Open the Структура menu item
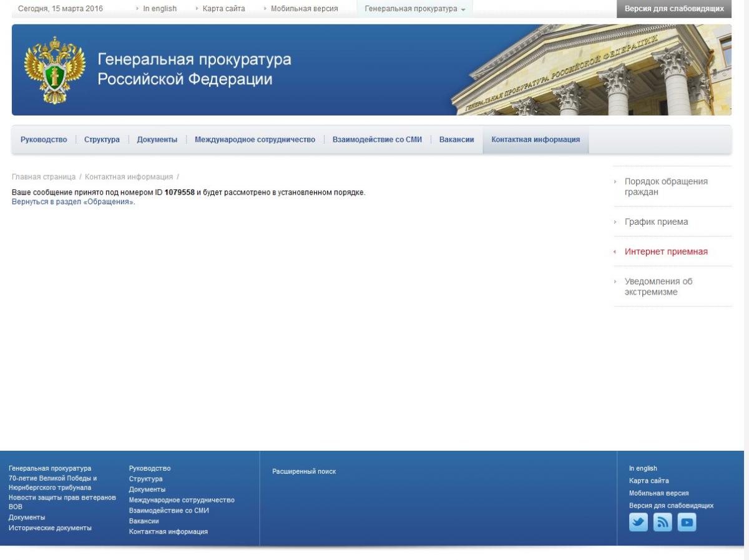The width and height of the screenshot is (749, 560). [102, 140]
